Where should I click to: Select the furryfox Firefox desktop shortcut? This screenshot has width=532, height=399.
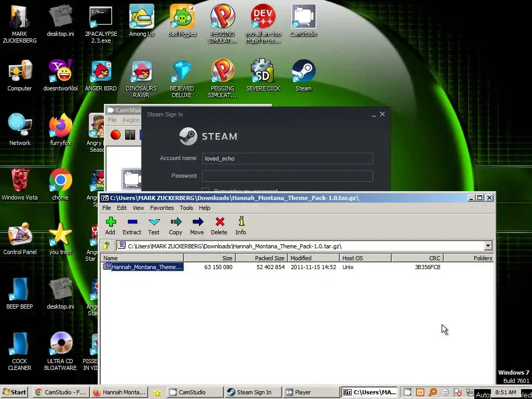click(60, 129)
